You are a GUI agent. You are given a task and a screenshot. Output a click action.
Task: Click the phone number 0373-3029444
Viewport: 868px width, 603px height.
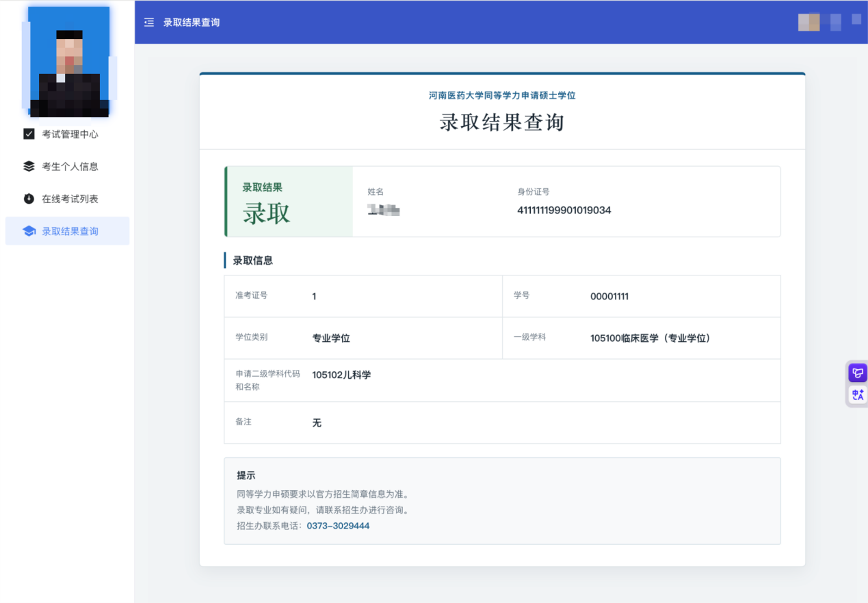coord(338,526)
